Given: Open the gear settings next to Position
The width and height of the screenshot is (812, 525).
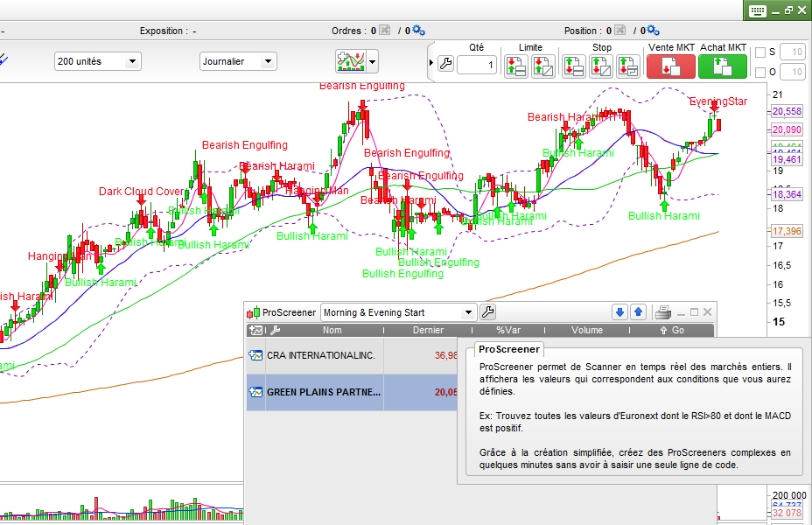Looking at the screenshot, I should [x=654, y=31].
